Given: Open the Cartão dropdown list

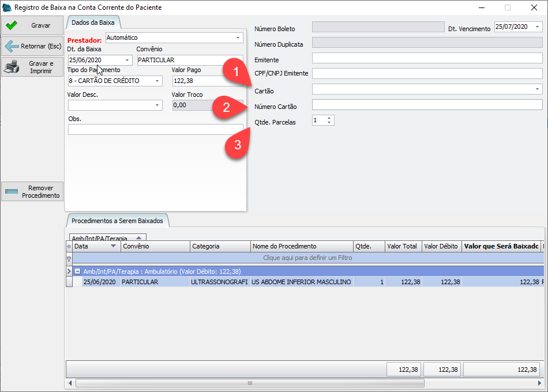Looking at the screenshot, I should [537, 89].
